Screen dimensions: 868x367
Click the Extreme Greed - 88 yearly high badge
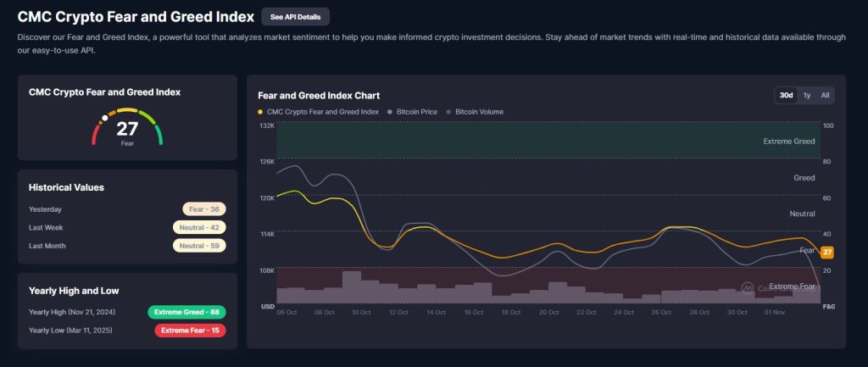point(186,312)
